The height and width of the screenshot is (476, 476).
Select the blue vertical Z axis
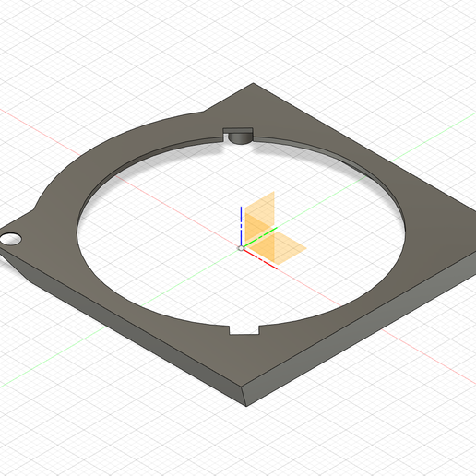241,226
